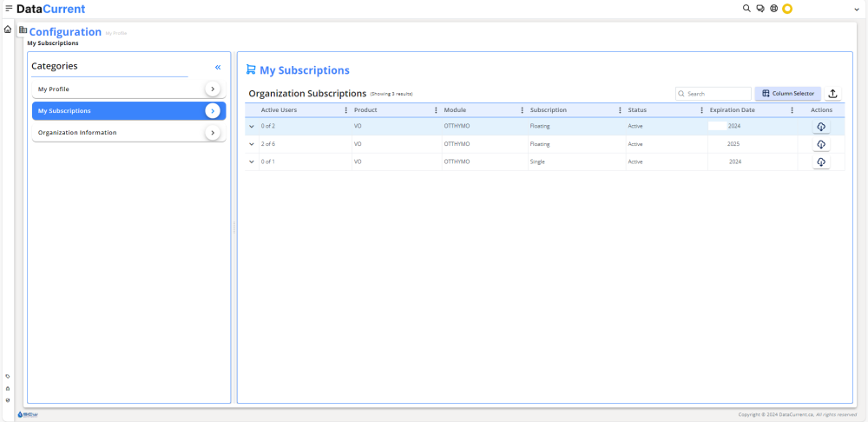This screenshot has height=422, width=868.
Task: Open the chat messages icon in top bar
Action: point(760,9)
